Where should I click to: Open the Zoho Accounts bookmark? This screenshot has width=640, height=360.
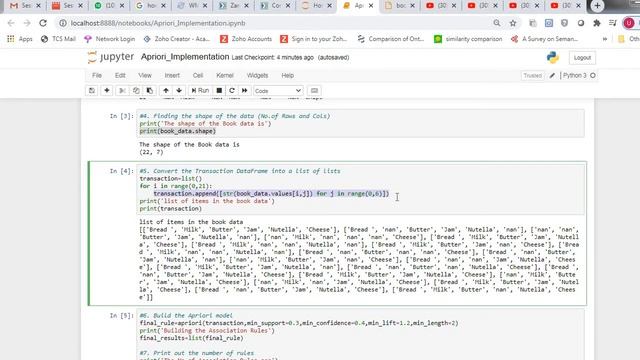[246, 39]
